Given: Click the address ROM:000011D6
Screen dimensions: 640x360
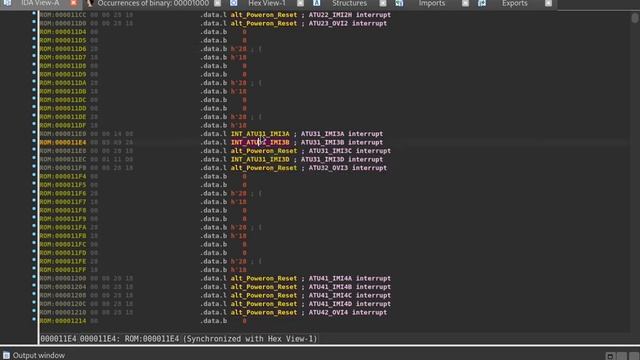Looking at the screenshot, I should [x=63, y=49].
